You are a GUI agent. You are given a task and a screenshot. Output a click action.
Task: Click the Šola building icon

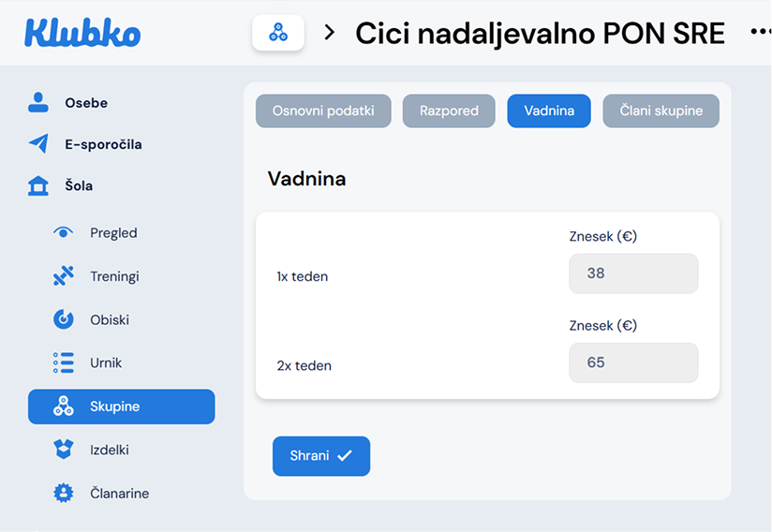(38, 185)
